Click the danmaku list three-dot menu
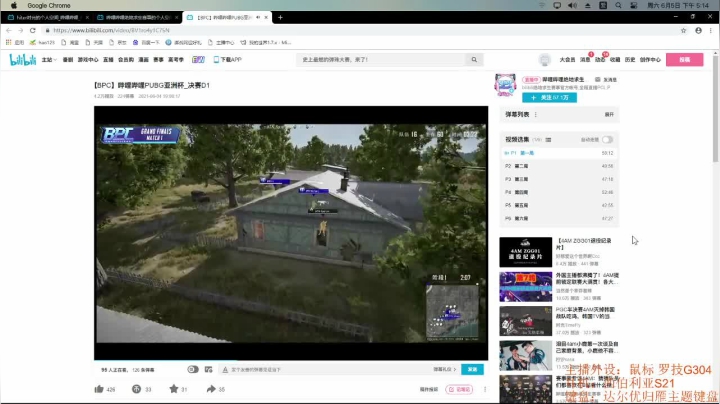The height and width of the screenshot is (404, 720). pos(535,114)
